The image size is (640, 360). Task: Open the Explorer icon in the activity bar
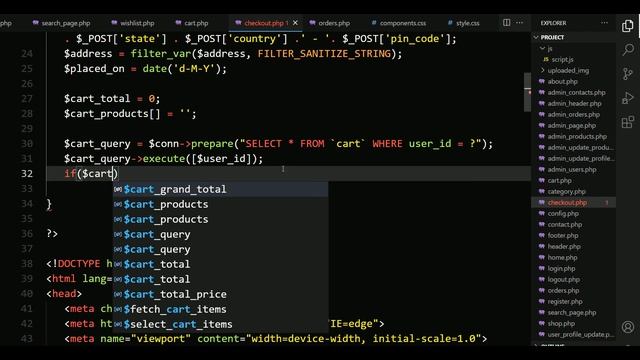(628, 26)
